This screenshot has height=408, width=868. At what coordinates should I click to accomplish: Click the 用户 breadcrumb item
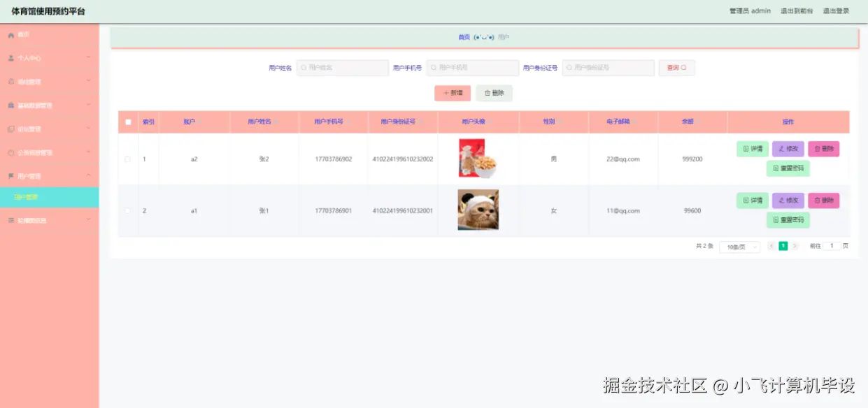click(504, 37)
